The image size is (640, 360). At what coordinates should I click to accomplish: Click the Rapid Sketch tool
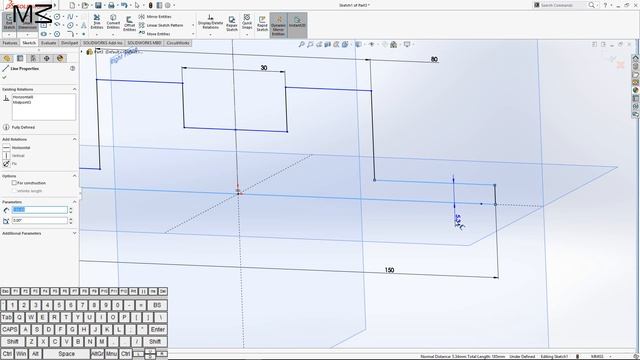262,24
